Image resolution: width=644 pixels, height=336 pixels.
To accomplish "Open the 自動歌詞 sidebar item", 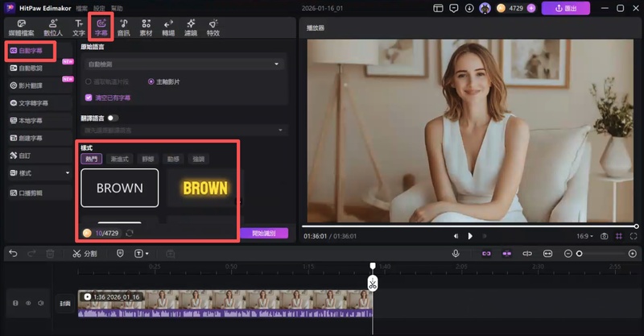I will pos(31,68).
